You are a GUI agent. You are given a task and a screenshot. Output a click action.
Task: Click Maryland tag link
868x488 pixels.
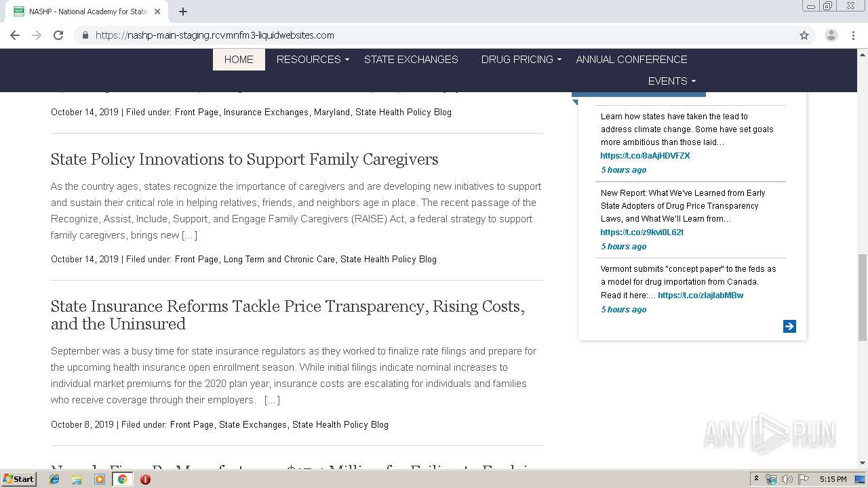332,113
